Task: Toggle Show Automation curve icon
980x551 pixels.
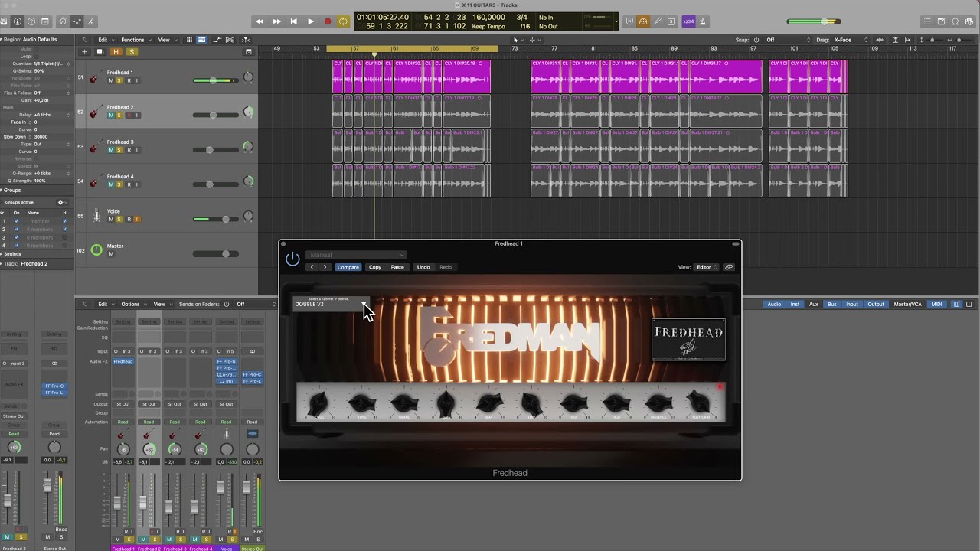Action: pos(217,40)
